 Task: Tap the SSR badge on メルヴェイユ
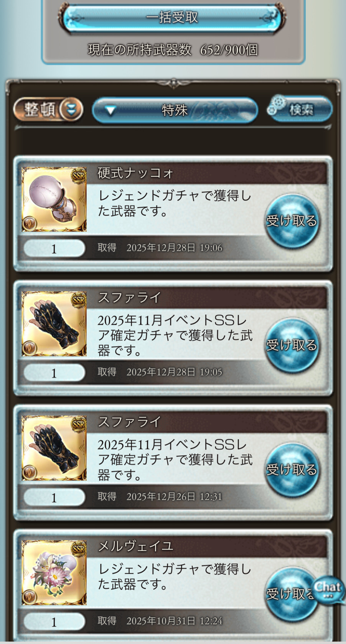pos(79,549)
